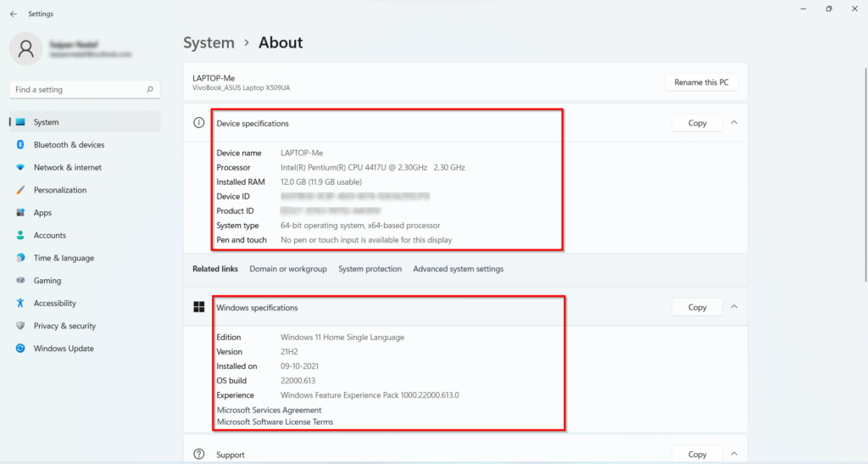Screen dimensions: 868x464
Task: Click the Accessibility figure icon
Action: (x=20, y=304)
